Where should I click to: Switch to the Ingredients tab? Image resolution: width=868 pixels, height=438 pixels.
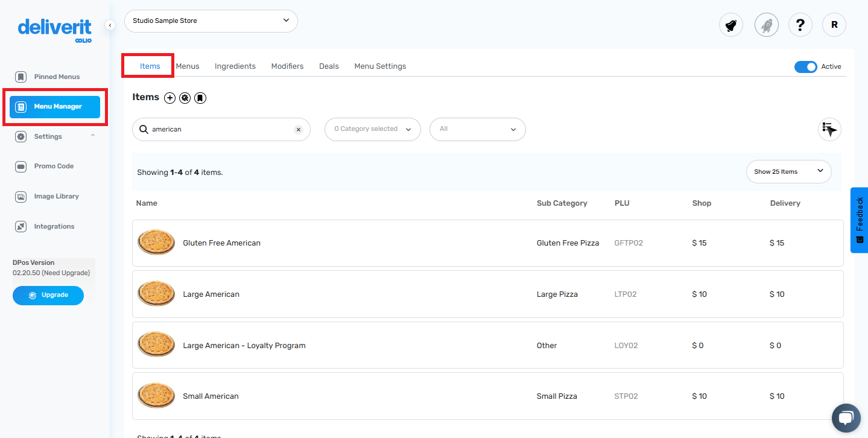pos(235,66)
